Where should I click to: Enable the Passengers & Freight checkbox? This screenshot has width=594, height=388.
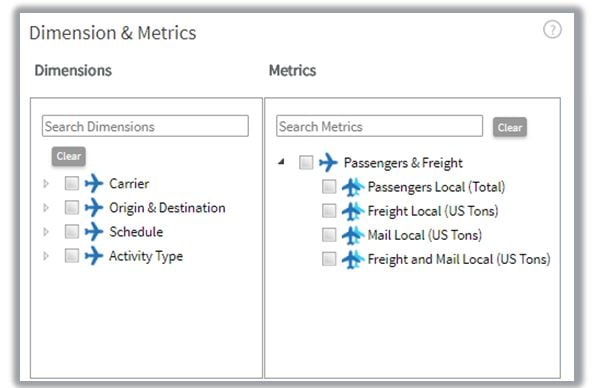point(306,163)
